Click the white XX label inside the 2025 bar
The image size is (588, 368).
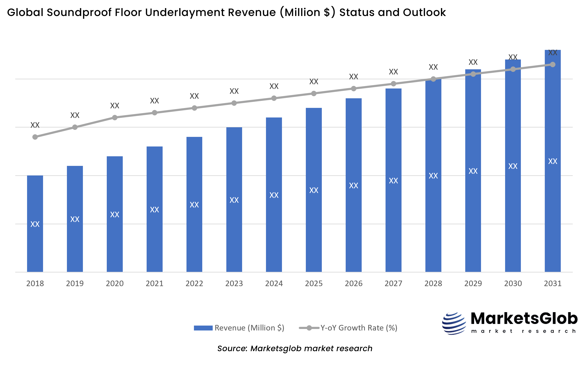point(314,190)
